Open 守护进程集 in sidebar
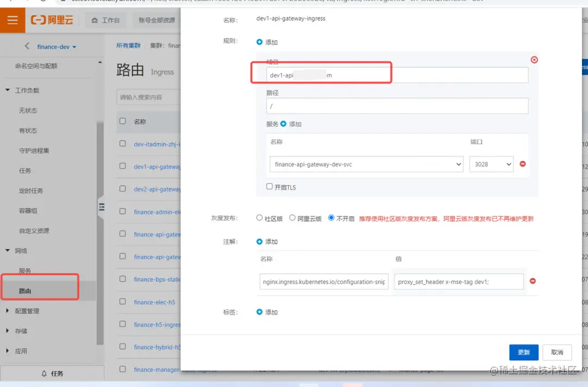The image size is (588, 387). click(x=34, y=151)
